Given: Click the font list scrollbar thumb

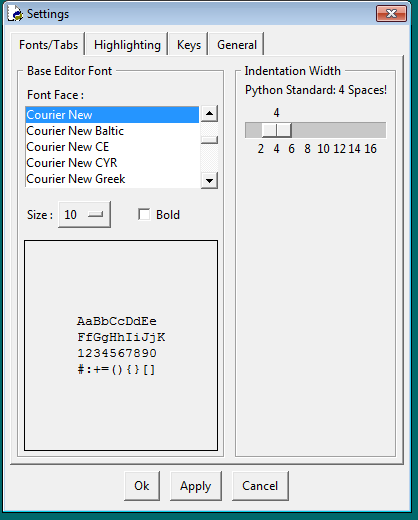Looking at the screenshot, I should 209,140.
